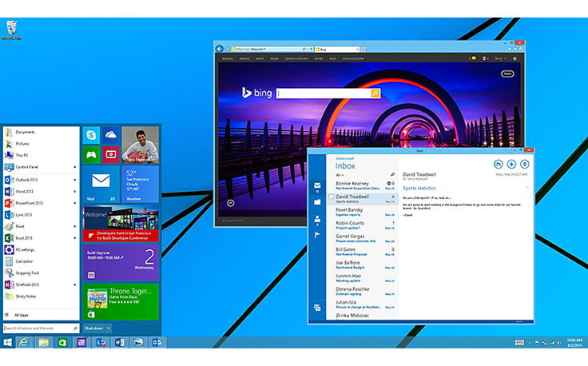Open the Store tile for Throne Together

click(x=121, y=302)
